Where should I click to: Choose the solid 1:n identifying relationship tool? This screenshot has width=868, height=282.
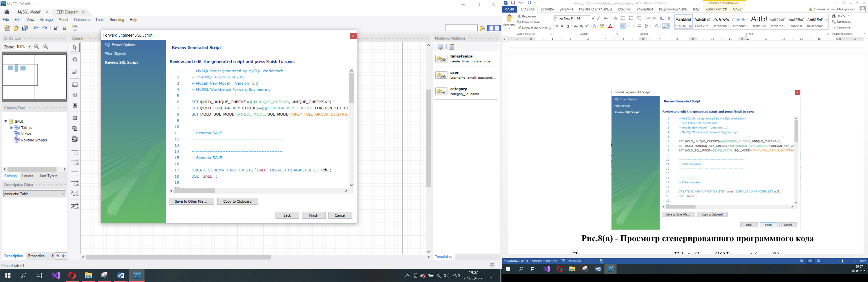pos(75,183)
